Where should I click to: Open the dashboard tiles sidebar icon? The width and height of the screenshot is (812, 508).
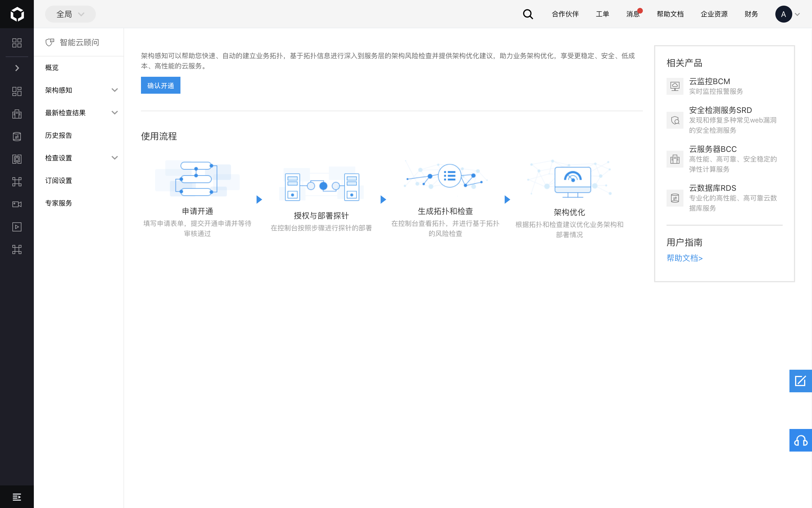[x=17, y=91]
